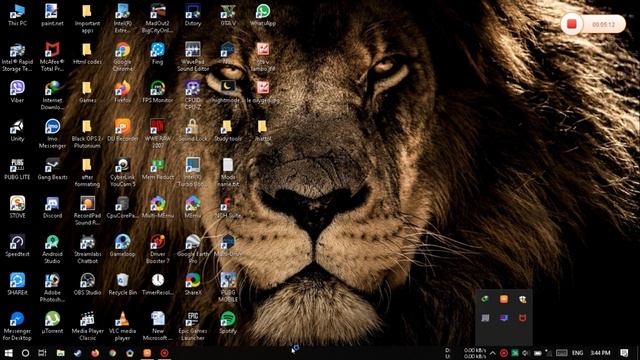Select the ShareX desktop shortcut
This screenshot has height=360, width=640.
[193, 284]
